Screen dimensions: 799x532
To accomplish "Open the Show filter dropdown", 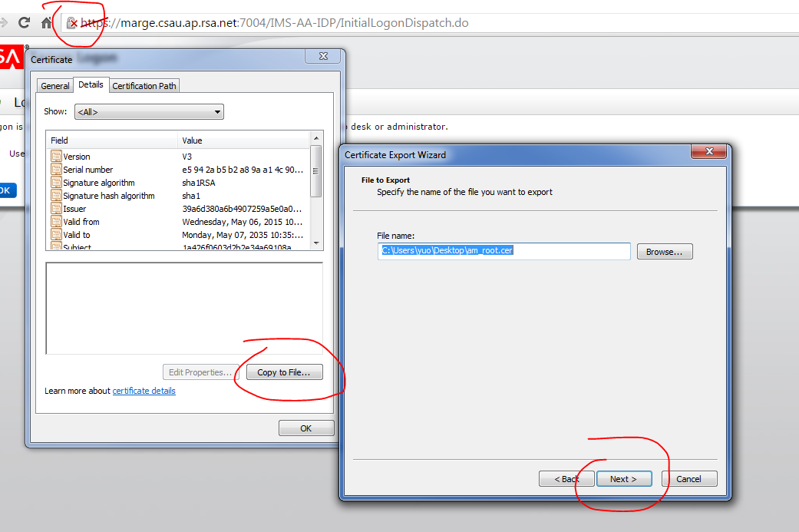I will pyautogui.click(x=149, y=112).
